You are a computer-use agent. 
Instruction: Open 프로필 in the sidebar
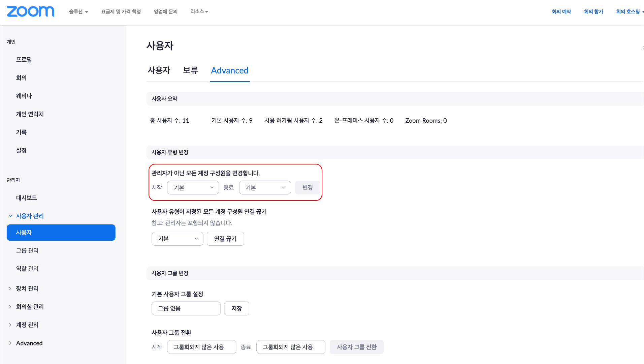click(x=24, y=60)
